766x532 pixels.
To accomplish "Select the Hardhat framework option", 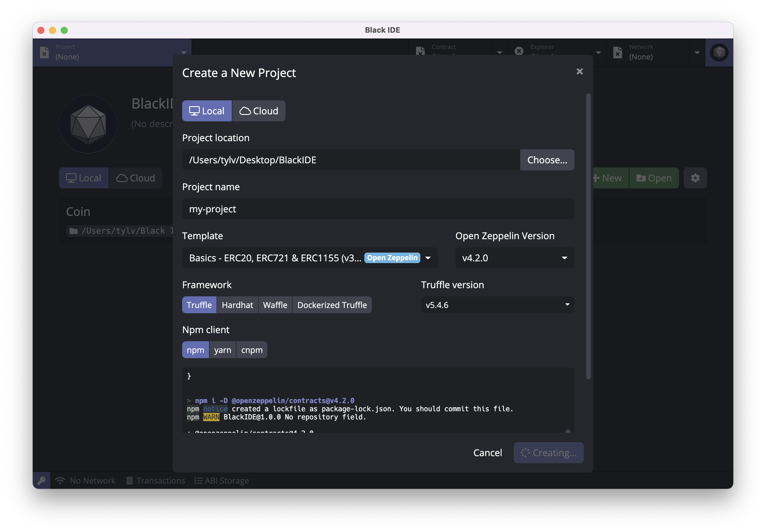I will click(x=237, y=305).
